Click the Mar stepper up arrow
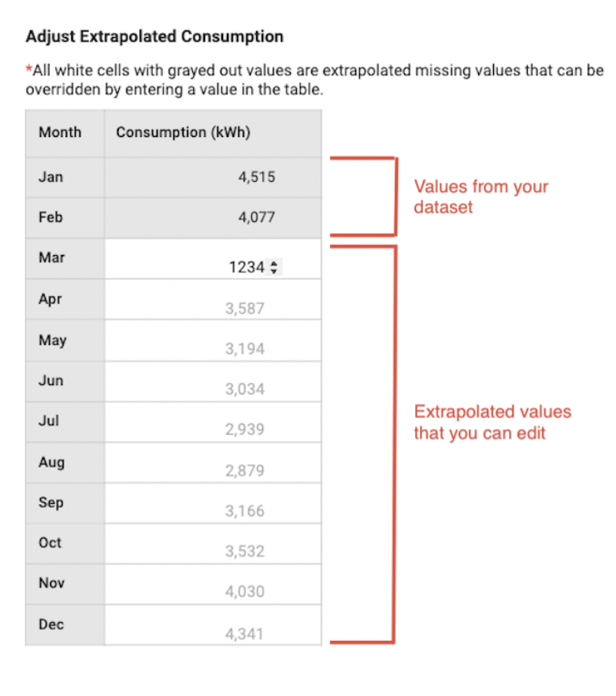 click(x=273, y=264)
